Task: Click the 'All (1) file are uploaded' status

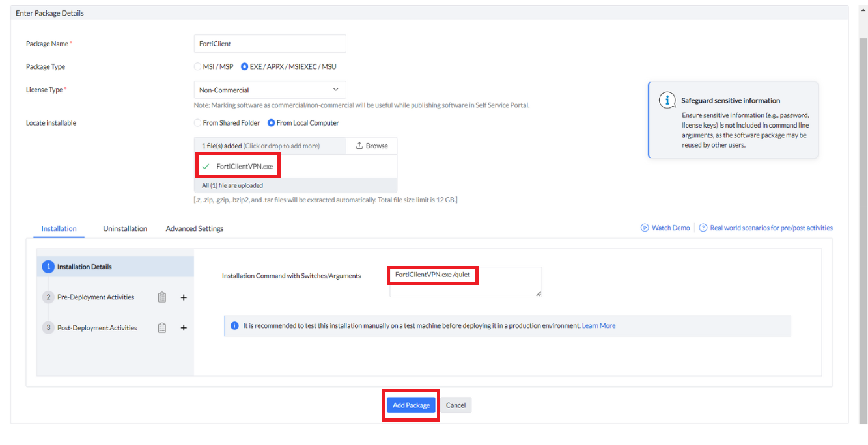Action: coord(232,185)
